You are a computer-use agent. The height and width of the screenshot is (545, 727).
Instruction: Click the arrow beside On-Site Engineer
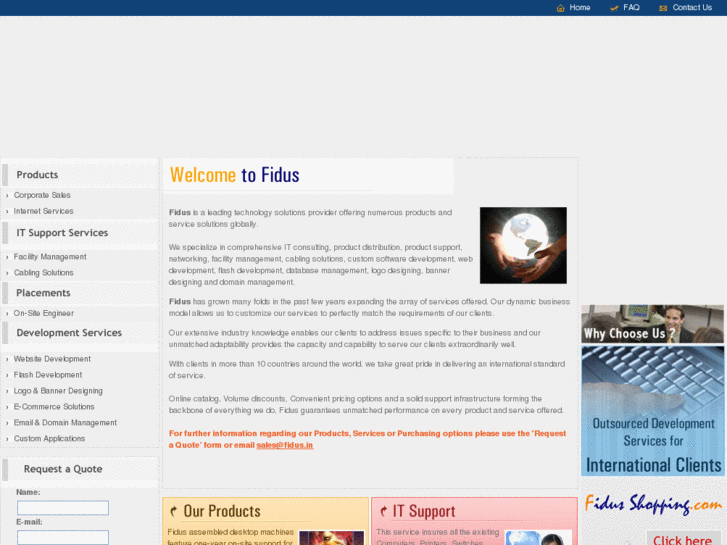click(x=7, y=314)
